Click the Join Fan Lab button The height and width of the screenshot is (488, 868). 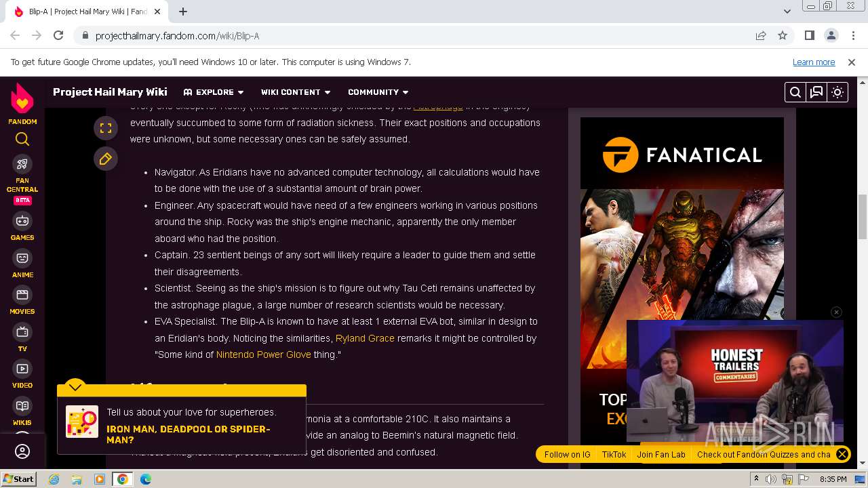coord(661,455)
